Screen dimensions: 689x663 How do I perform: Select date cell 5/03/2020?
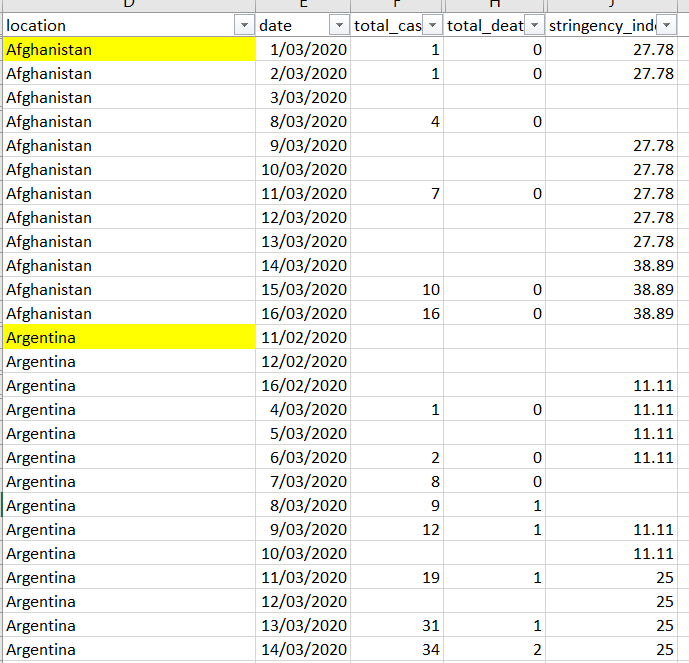[x=303, y=433]
